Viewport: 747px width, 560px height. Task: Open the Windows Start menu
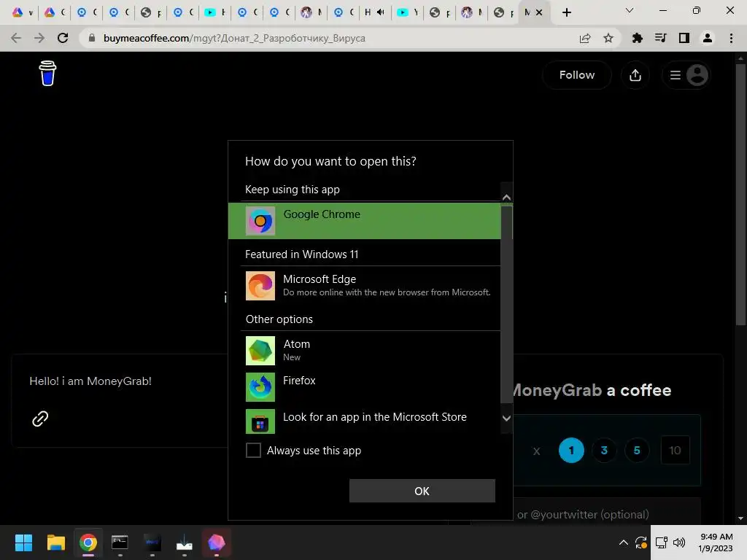pos(23,542)
